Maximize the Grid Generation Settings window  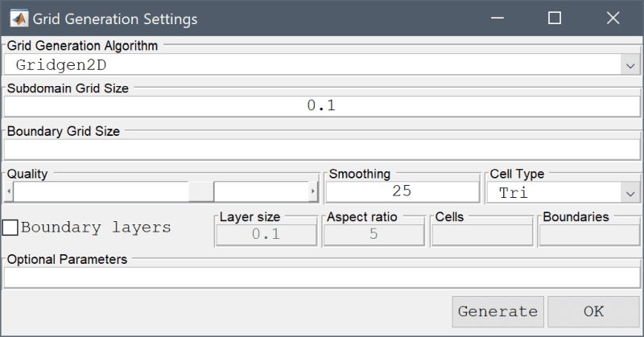click(555, 18)
